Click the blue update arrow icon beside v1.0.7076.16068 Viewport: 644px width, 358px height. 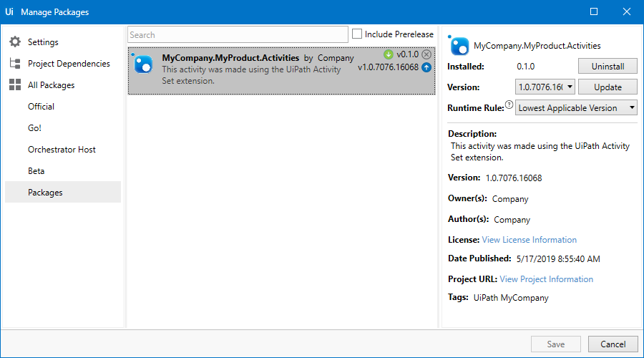(426, 67)
